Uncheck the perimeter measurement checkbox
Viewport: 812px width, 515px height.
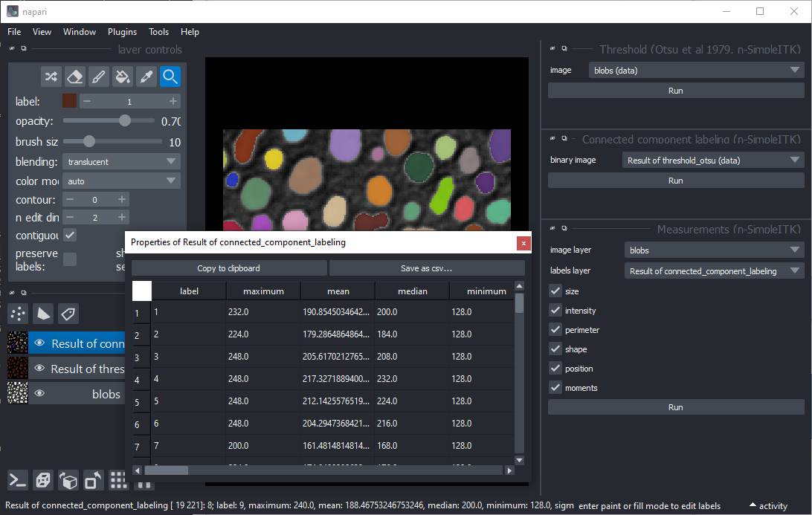pos(555,330)
